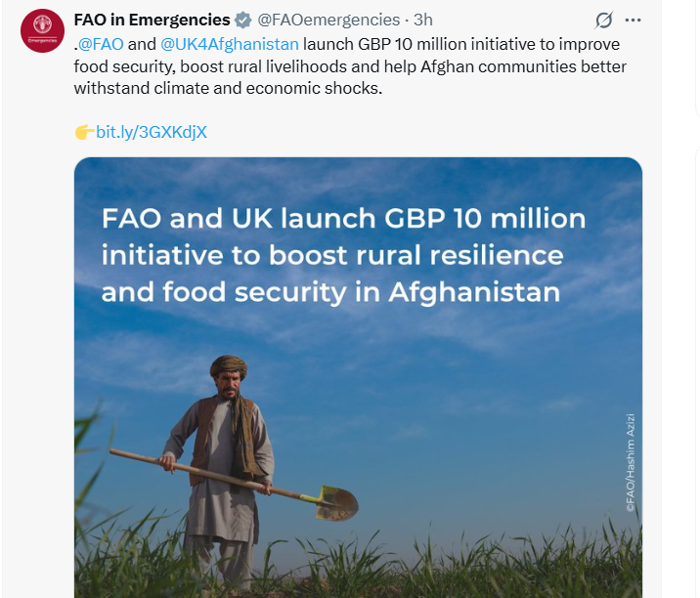Open the post via the 3h timestamp
700x598 pixels.
click(423, 21)
